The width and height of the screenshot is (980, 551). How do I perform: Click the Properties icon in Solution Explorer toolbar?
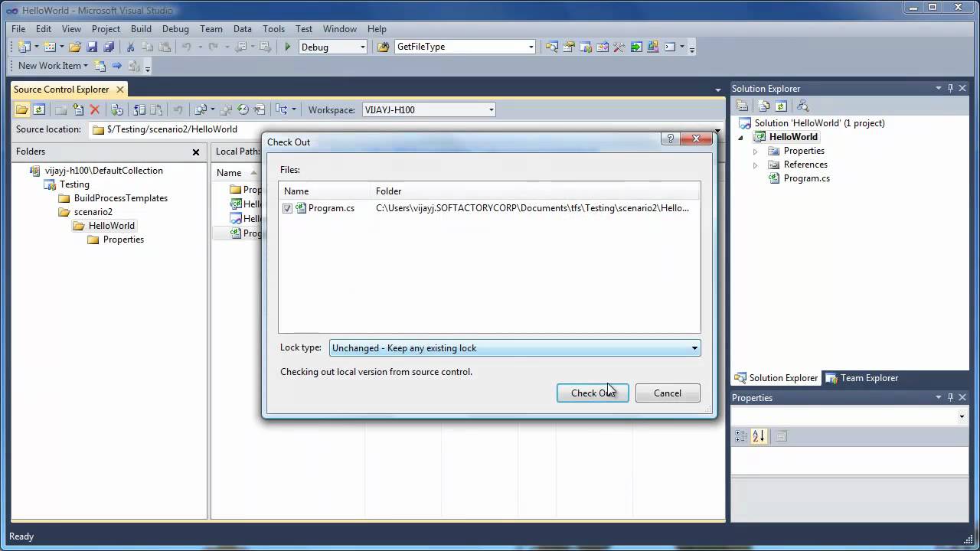(x=742, y=106)
